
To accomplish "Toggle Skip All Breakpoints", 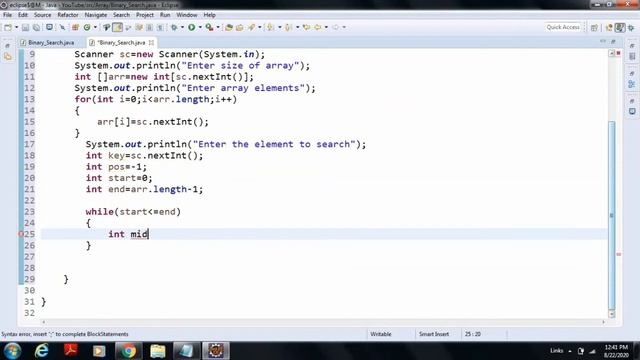I will pos(62,27).
